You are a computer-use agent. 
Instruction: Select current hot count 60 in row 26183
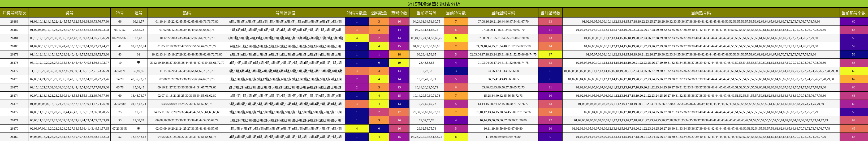(853, 22)
